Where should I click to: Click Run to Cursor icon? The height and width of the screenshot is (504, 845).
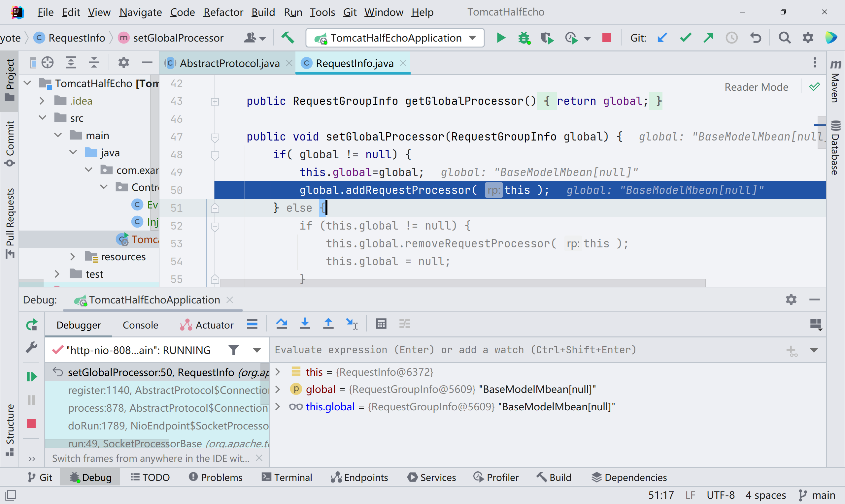[x=351, y=324]
